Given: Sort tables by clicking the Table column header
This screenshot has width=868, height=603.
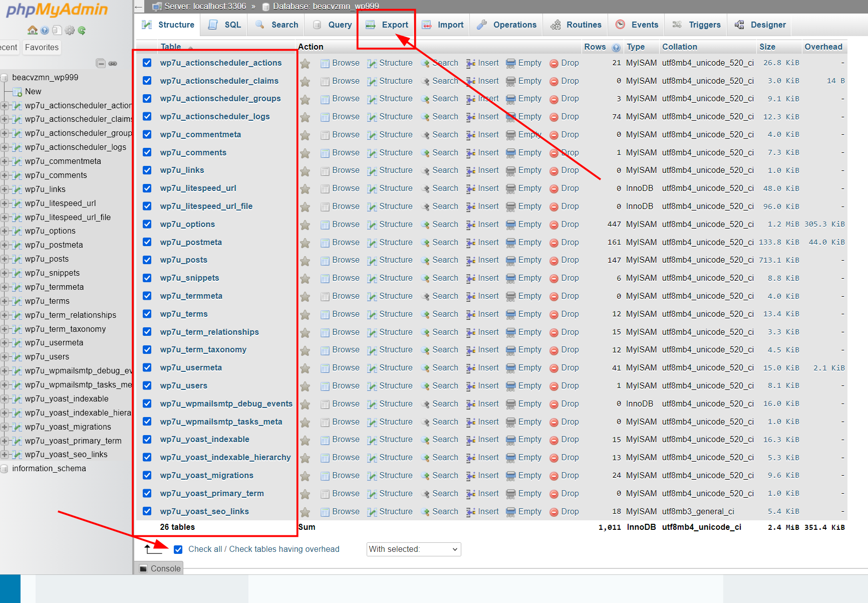Looking at the screenshot, I should click(171, 47).
